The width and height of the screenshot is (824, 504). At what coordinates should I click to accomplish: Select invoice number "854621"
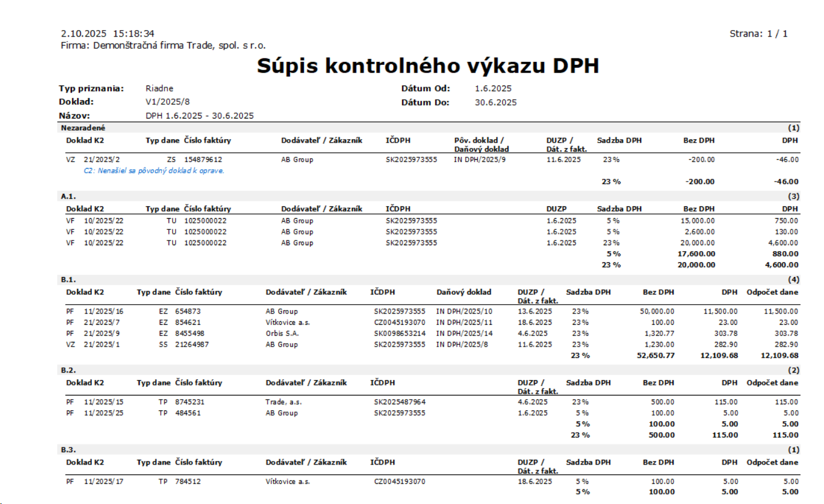[x=187, y=322]
